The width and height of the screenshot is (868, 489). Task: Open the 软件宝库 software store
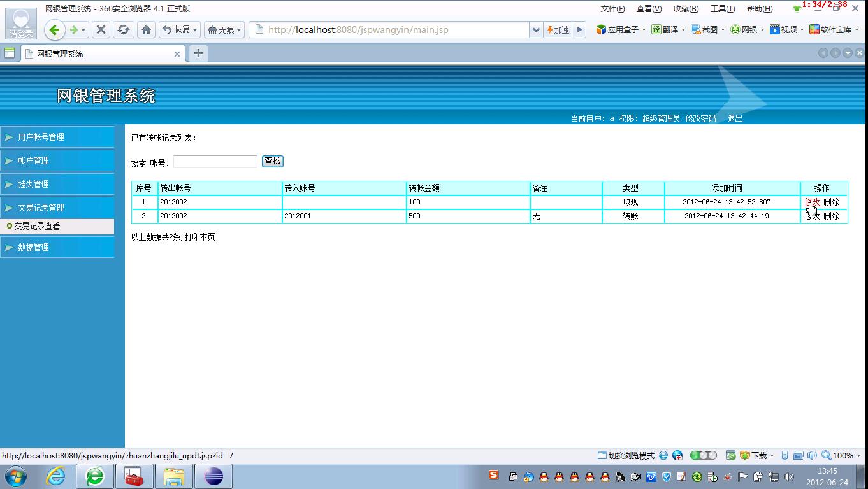point(834,30)
